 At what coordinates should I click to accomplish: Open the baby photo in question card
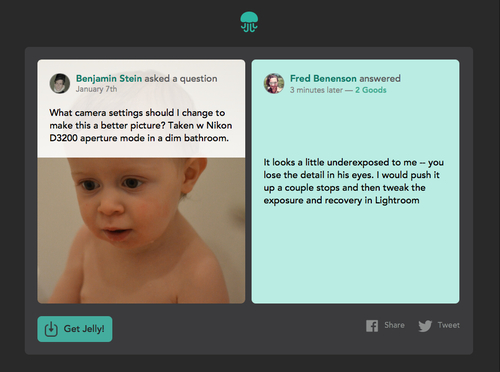point(141,230)
